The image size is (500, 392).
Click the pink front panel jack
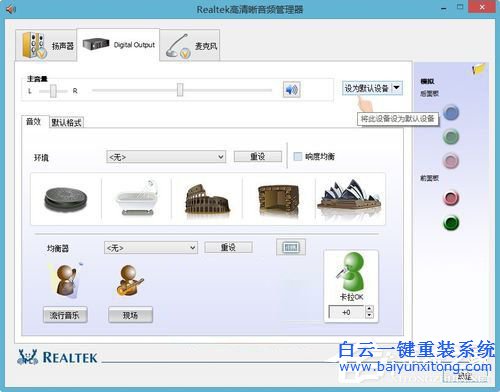(451, 198)
